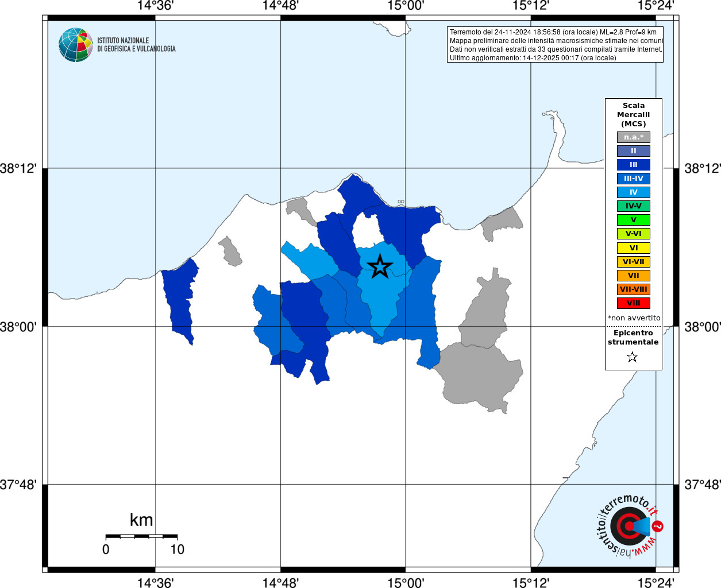Click the top 15°12' longitude label
Image resolution: width=721 pixels, height=588 pixels.
[x=531, y=6]
